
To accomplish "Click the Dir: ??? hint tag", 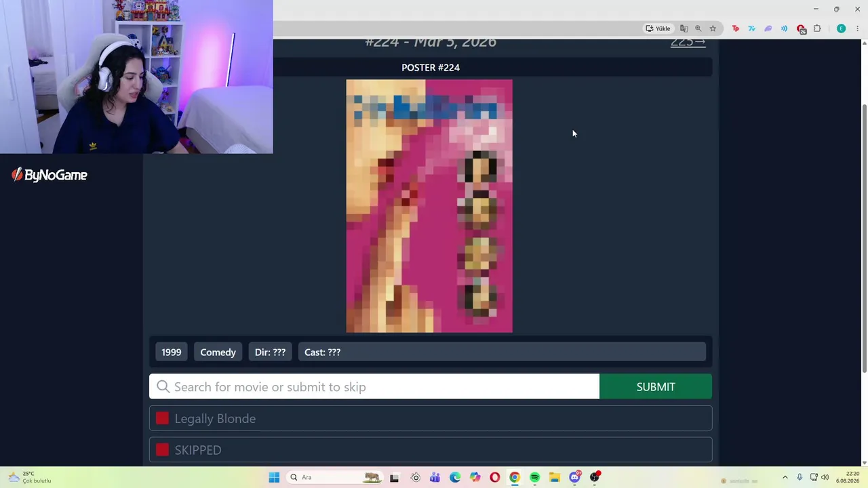I will (x=270, y=352).
